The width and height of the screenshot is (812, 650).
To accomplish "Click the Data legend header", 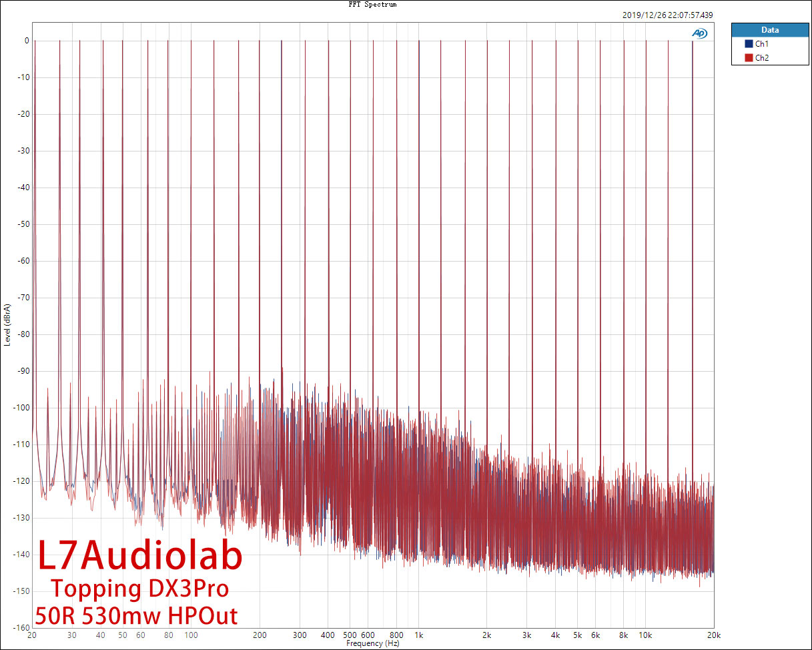I will 769,30.
